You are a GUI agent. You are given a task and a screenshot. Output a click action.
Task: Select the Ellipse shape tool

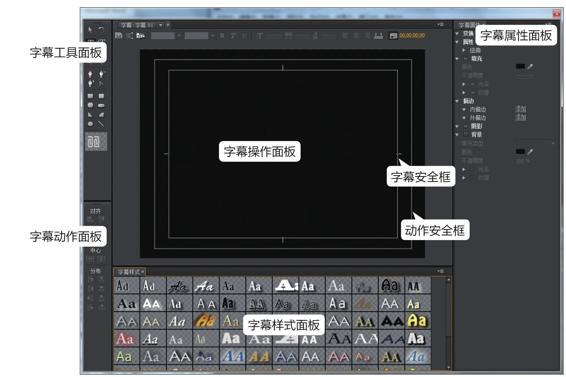pyautogui.click(x=90, y=124)
